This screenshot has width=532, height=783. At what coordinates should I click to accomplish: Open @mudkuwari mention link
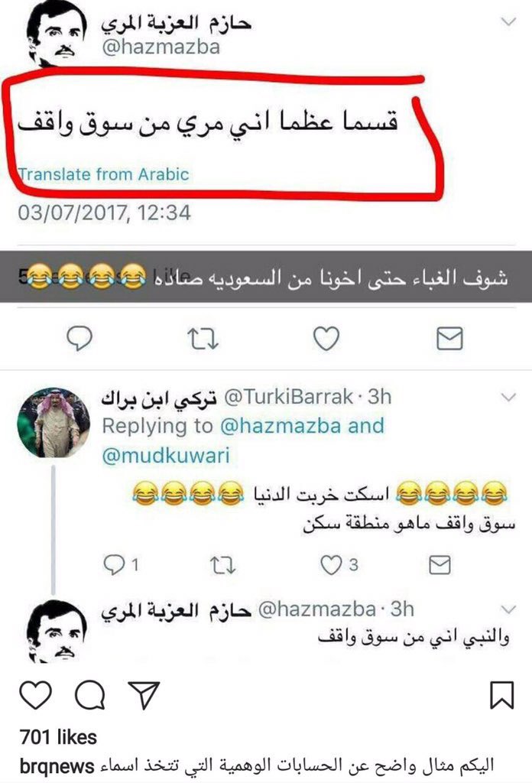tap(166, 456)
